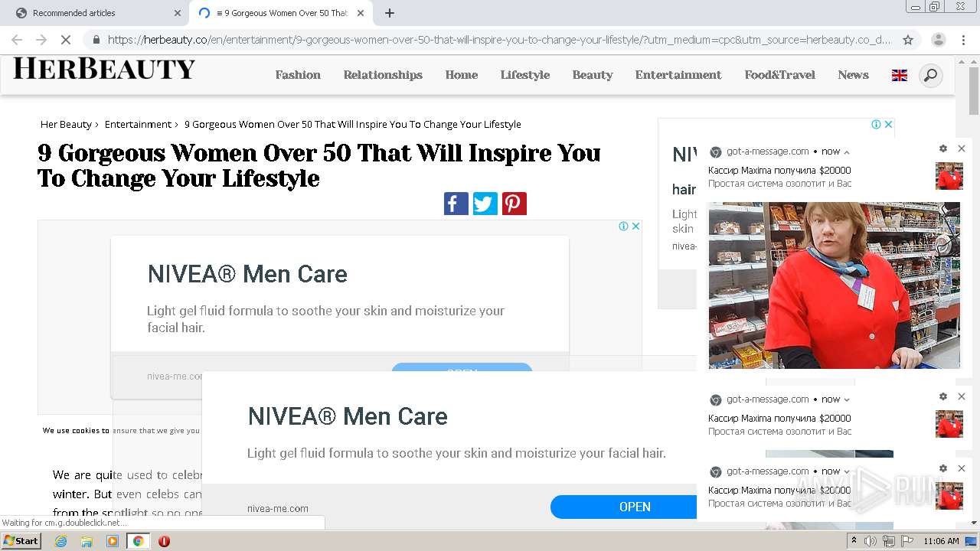
Task: Close the Recommended articles tab
Action: tap(178, 13)
